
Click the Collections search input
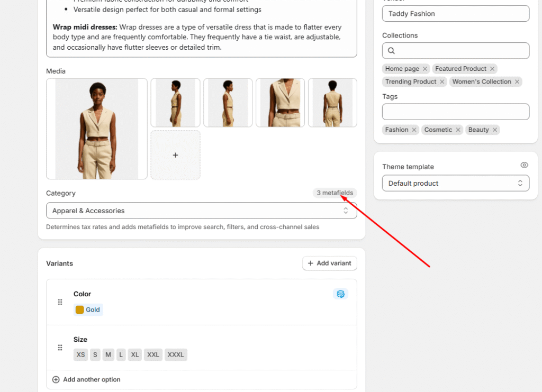(x=456, y=51)
